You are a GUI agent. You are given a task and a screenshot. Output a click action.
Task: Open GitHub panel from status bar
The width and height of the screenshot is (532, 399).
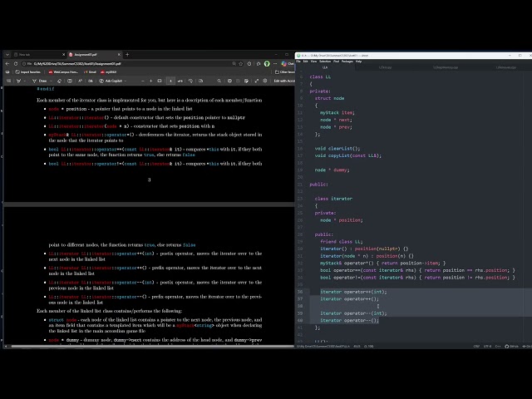tap(512, 347)
